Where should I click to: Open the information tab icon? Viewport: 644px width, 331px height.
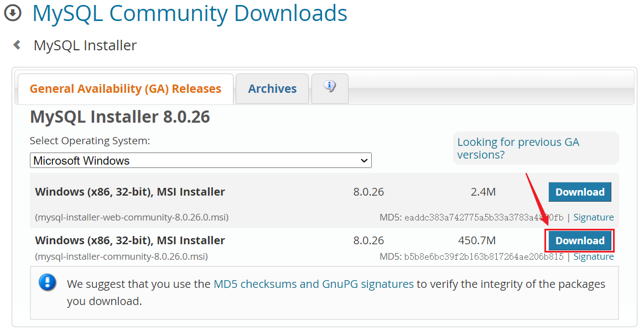tap(330, 86)
